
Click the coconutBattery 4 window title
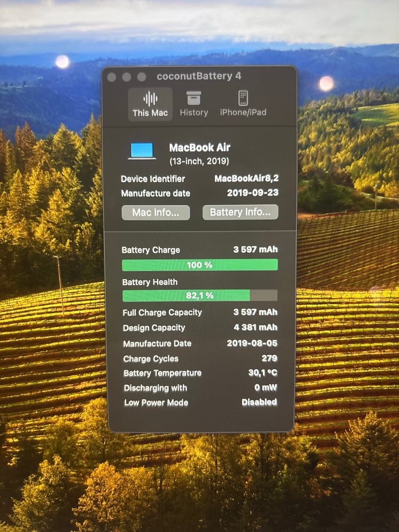click(199, 76)
